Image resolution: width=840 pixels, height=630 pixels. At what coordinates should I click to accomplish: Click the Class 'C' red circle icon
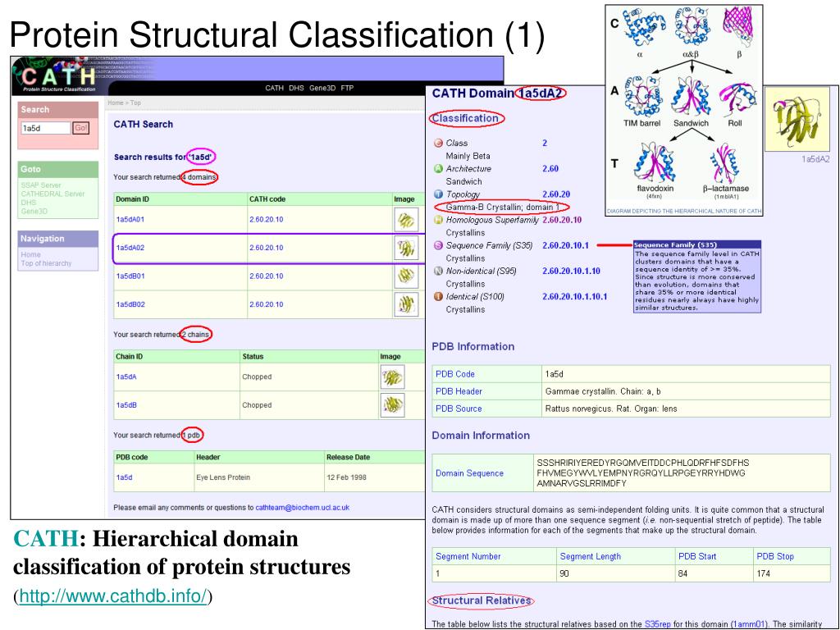(438, 143)
